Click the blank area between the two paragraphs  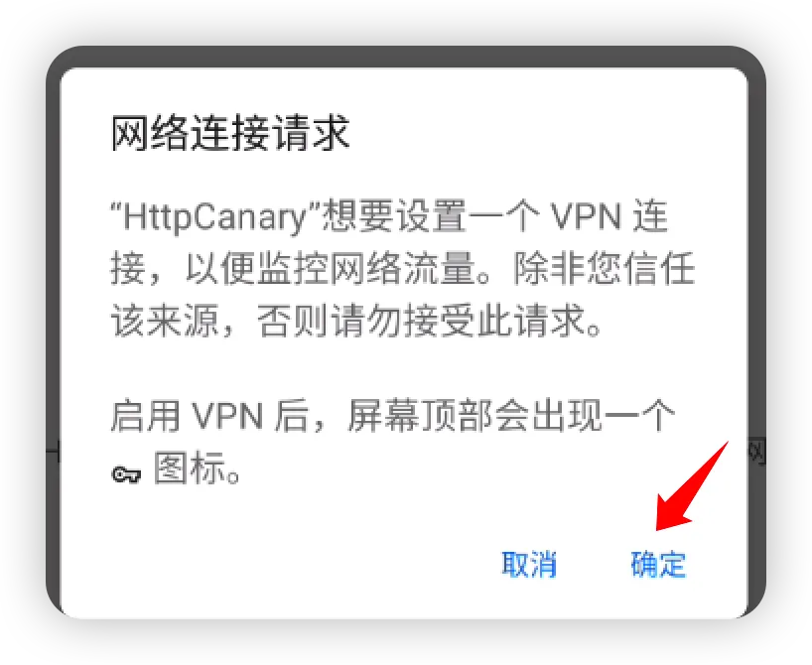pos(404,369)
